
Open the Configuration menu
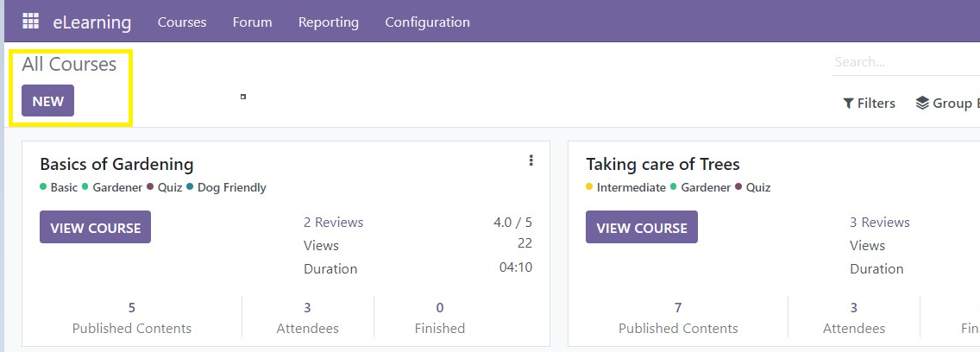click(428, 22)
